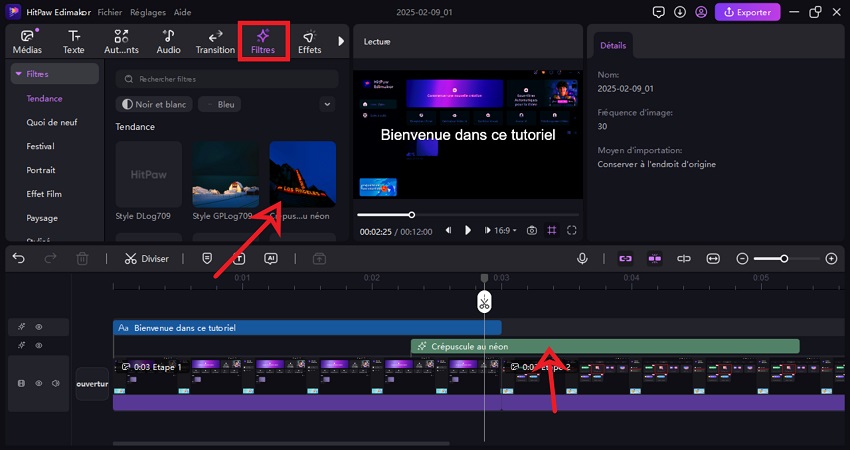Collapse the Filtres category tree
Image resolution: width=850 pixels, height=450 pixels.
(x=19, y=74)
